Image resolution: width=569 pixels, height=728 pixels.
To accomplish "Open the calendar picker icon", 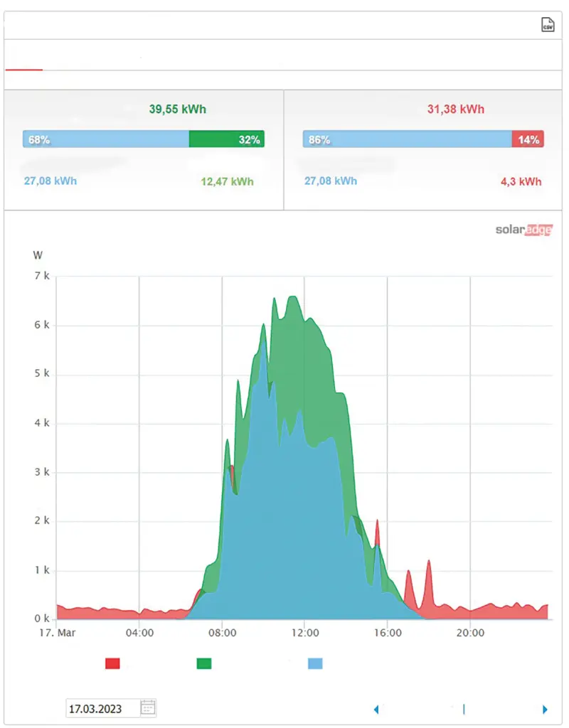I will coord(148,708).
